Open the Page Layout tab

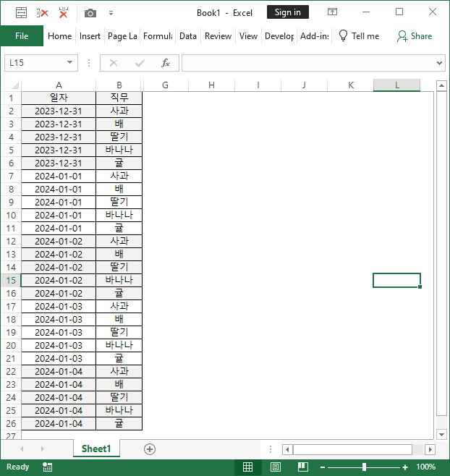pyautogui.click(x=122, y=36)
